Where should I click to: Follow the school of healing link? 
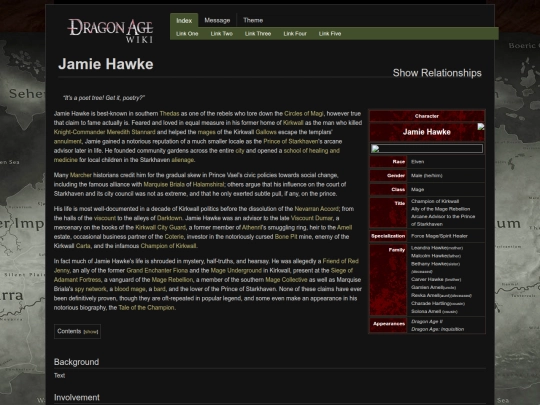click(312, 150)
